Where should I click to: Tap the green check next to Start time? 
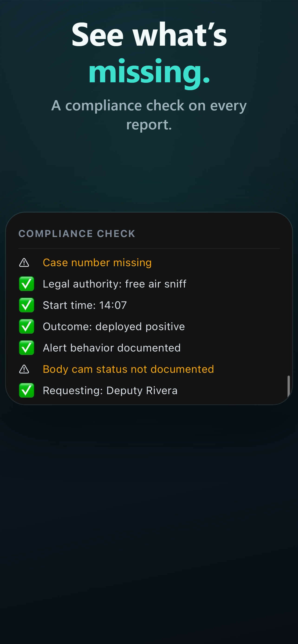(x=26, y=305)
